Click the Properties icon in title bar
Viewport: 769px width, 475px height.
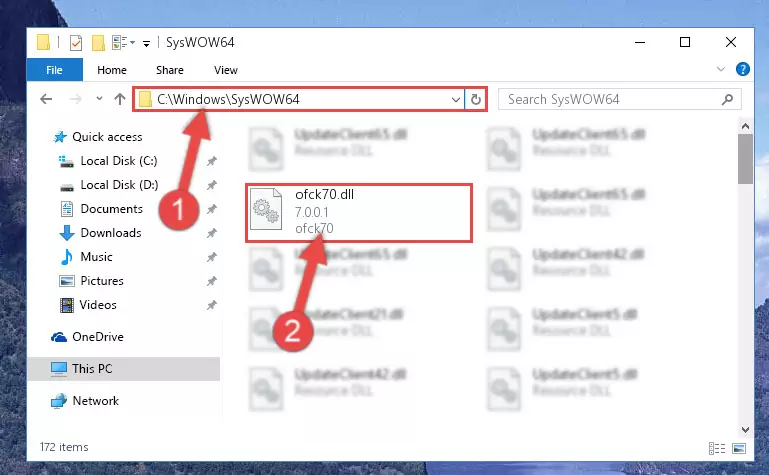(76, 43)
